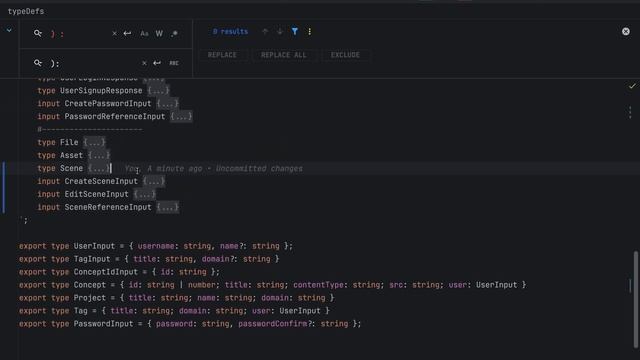Expand folded UserSignupResponse type block

point(158,91)
